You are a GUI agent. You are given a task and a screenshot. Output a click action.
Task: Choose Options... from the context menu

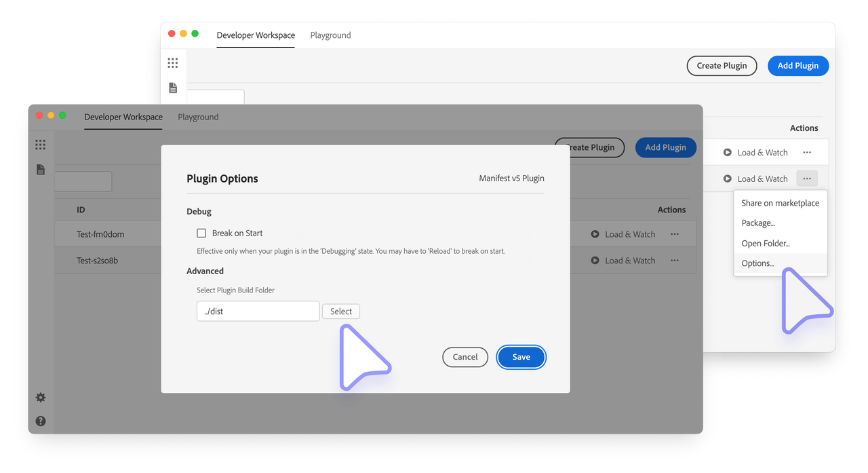(757, 263)
